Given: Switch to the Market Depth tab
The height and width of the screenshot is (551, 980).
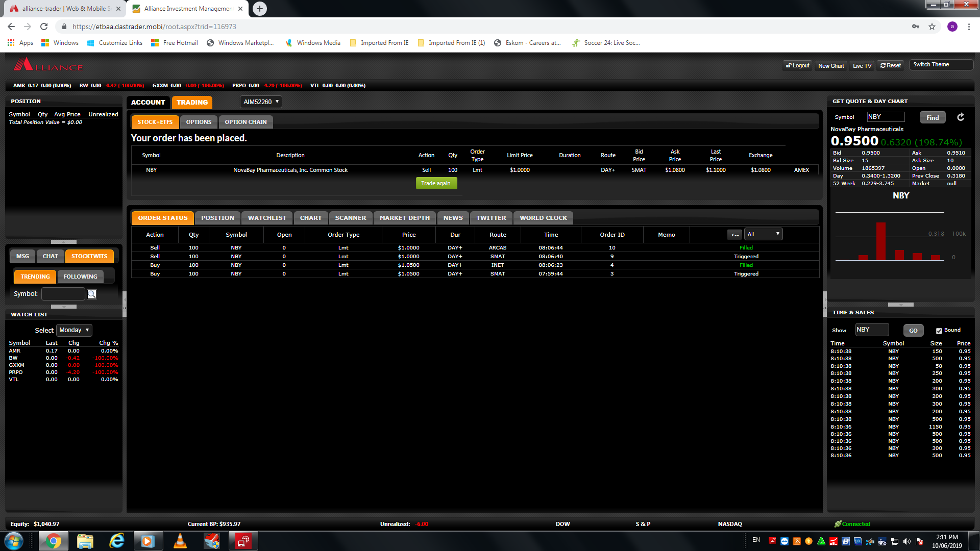Looking at the screenshot, I should (x=404, y=218).
